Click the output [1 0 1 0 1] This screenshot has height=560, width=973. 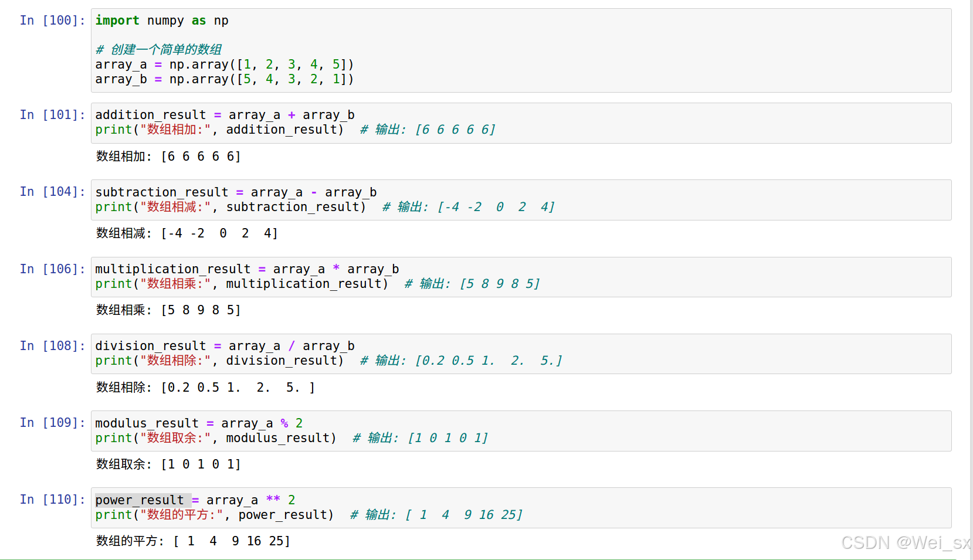point(168,464)
